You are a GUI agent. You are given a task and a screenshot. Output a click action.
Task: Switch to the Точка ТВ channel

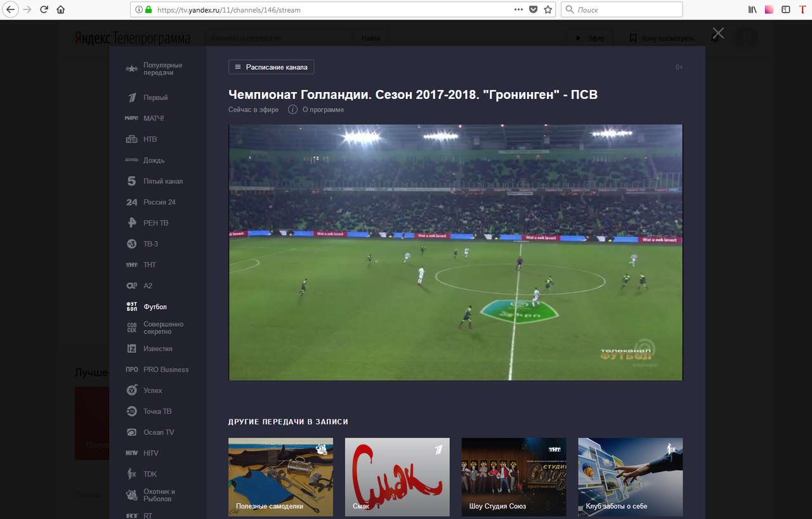click(148, 412)
